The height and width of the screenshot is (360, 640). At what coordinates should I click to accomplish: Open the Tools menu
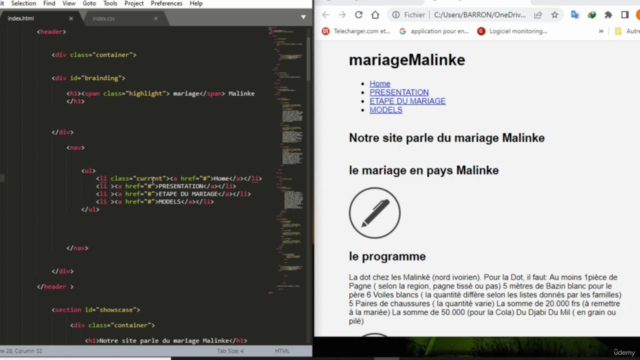click(110, 3)
